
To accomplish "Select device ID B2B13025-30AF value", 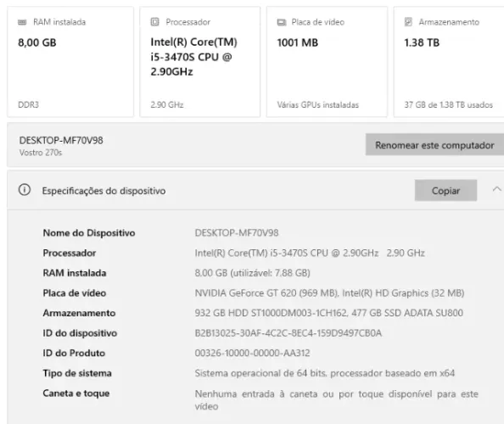I will (288, 333).
